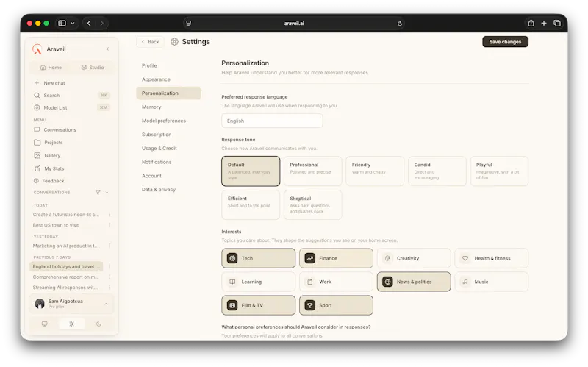Viewport: 588px width, 367px height.
Task: Select the Friendly response tone
Action: [x=375, y=171]
